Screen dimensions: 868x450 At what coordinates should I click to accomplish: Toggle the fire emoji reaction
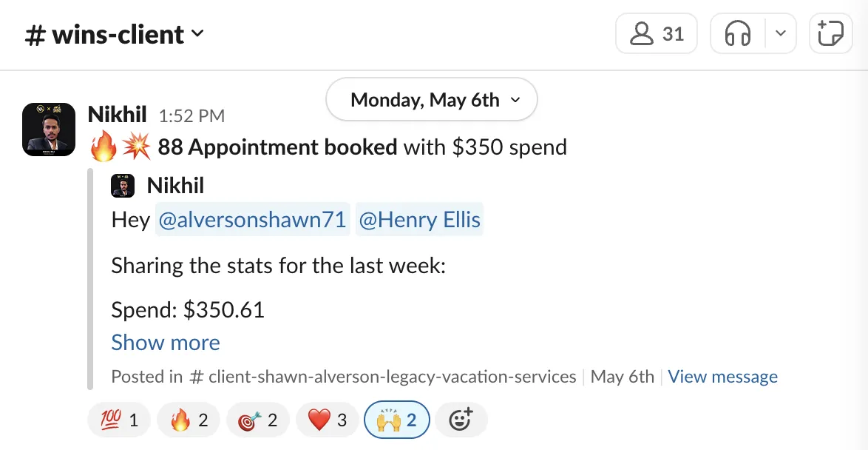(x=189, y=420)
